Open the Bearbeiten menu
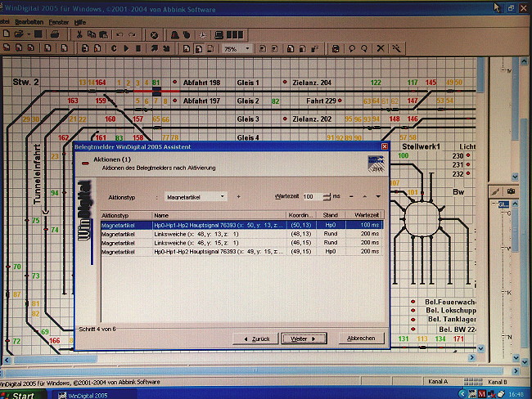The width and height of the screenshot is (532, 399). pyautogui.click(x=29, y=22)
